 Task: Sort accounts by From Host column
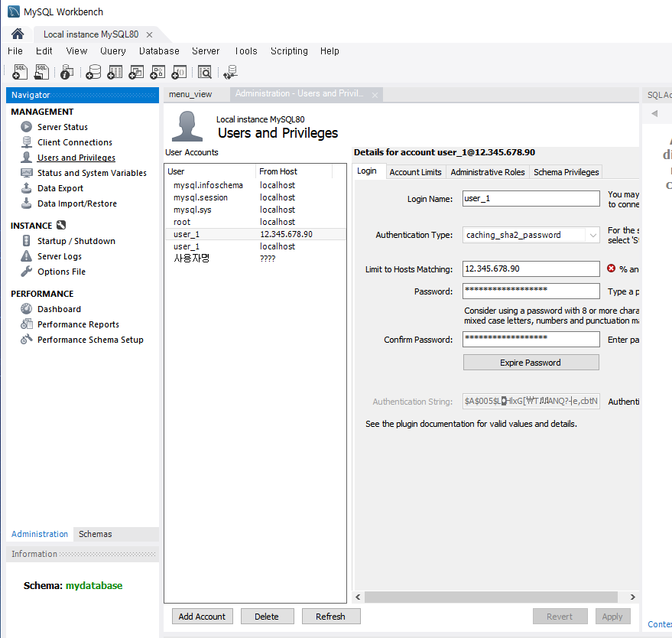click(294, 171)
